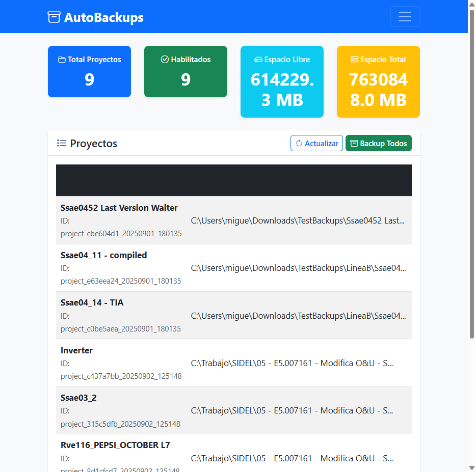This screenshot has height=472, width=476.
Task: Click the SIDEL path in the Rve116_PEPSI_OCTOBER row
Action: pos(292,458)
